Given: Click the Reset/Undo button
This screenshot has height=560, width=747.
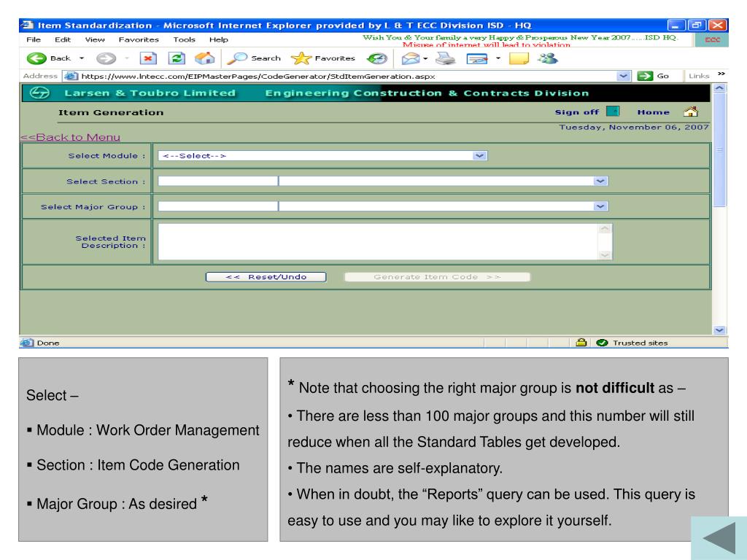Looking at the screenshot, I should click(x=266, y=277).
